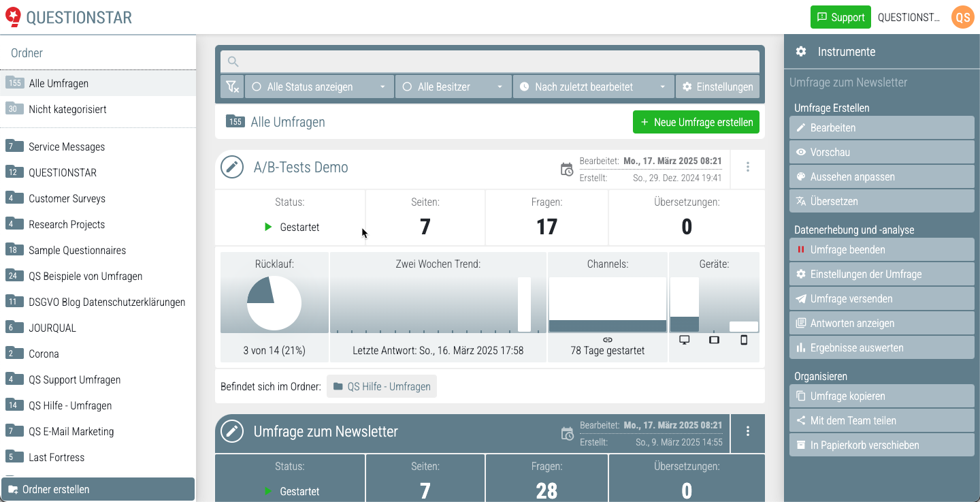Click Aussehen anpassen
980x502 pixels.
(x=882, y=176)
